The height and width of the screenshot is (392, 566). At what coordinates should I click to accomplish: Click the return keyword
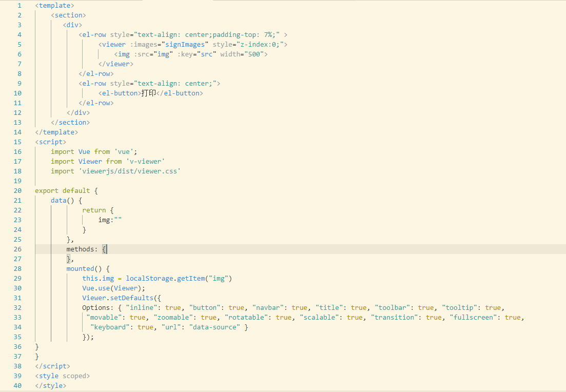coord(94,210)
